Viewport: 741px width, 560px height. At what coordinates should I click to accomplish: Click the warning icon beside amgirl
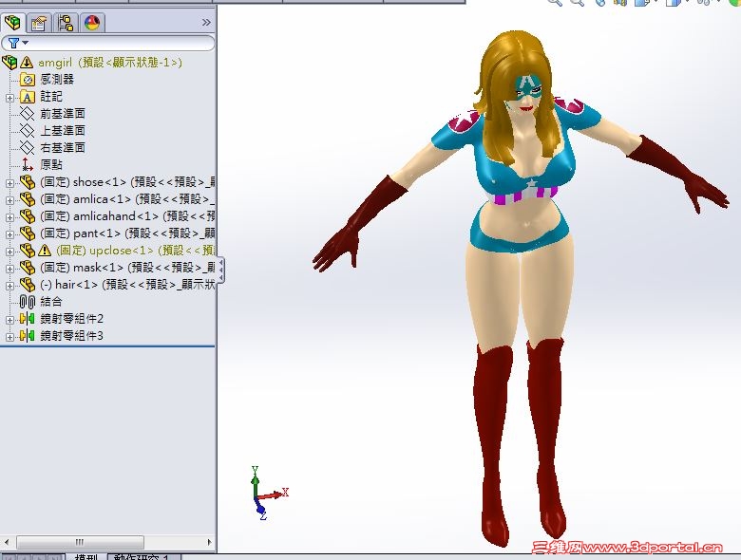coord(27,63)
